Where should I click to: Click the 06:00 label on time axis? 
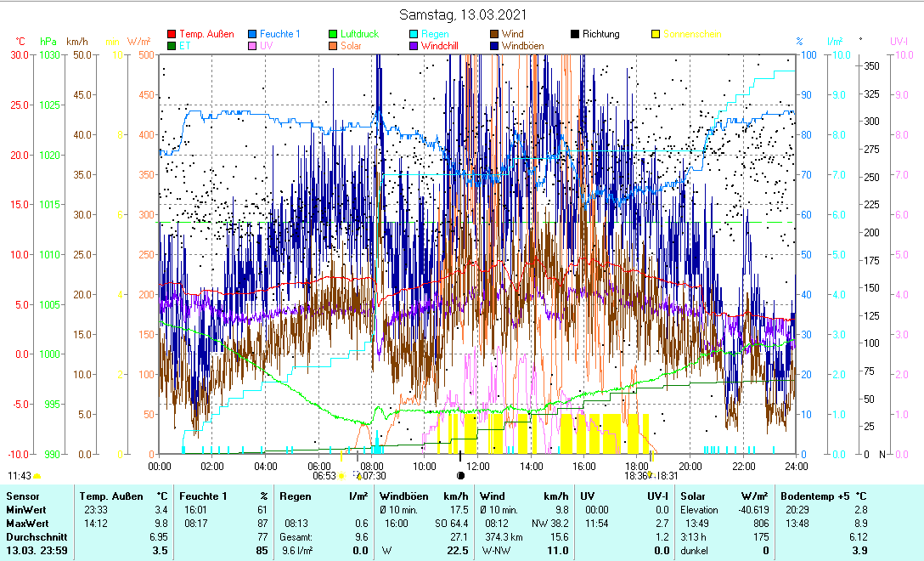point(318,466)
